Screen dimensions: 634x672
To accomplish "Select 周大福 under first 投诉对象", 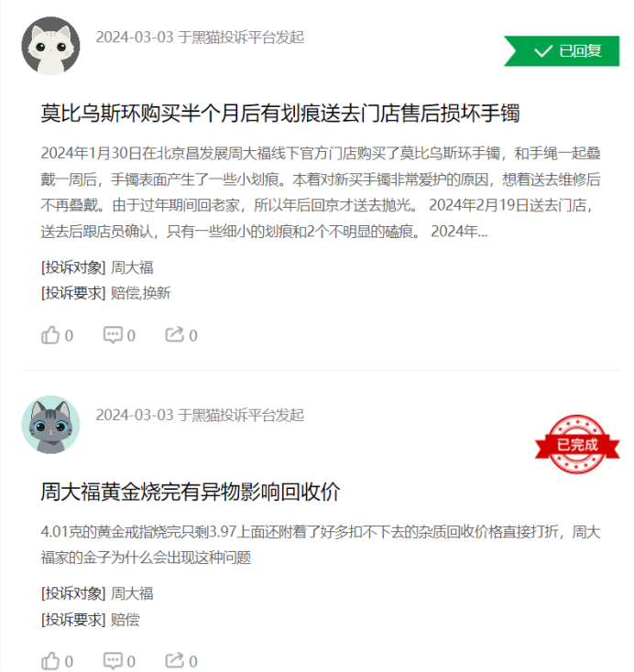I will [132, 268].
